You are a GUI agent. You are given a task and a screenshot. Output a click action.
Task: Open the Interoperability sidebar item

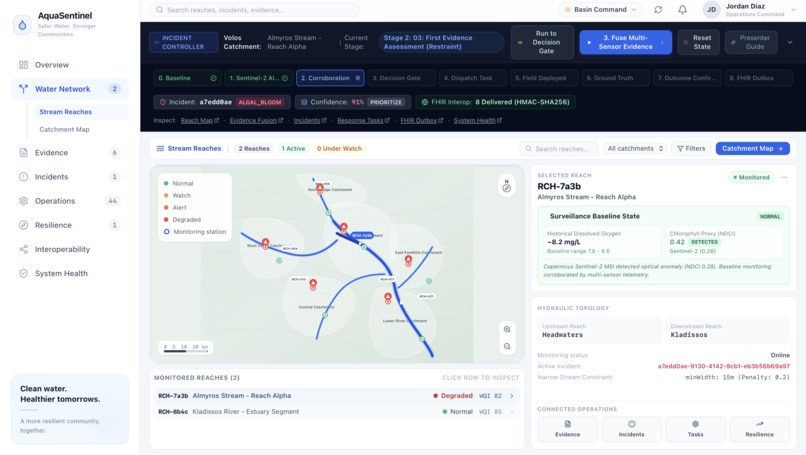(x=69, y=249)
